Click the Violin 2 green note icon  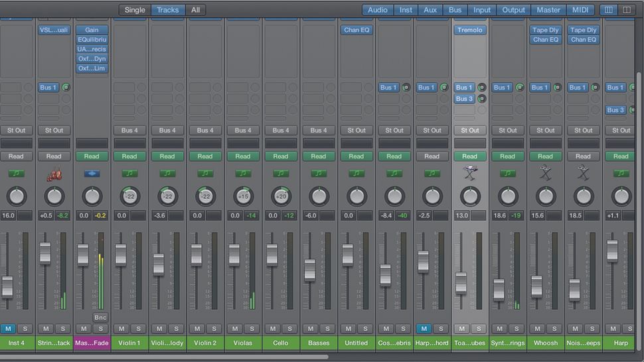[205, 174]
